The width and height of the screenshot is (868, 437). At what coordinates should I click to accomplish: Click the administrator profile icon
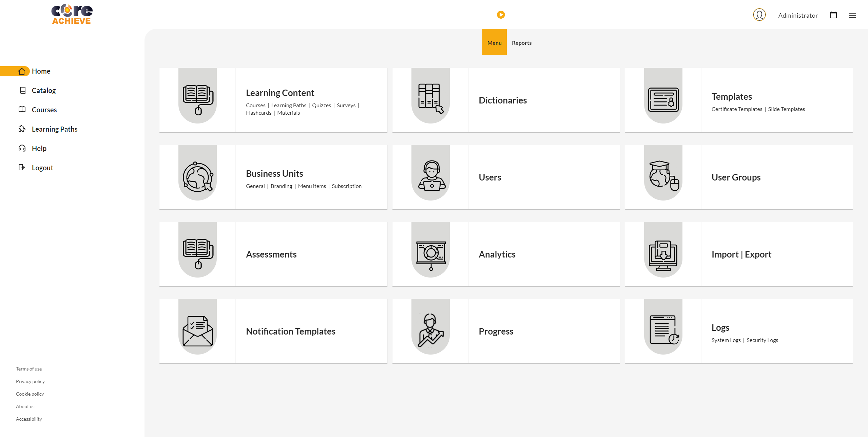pos(759,15)
